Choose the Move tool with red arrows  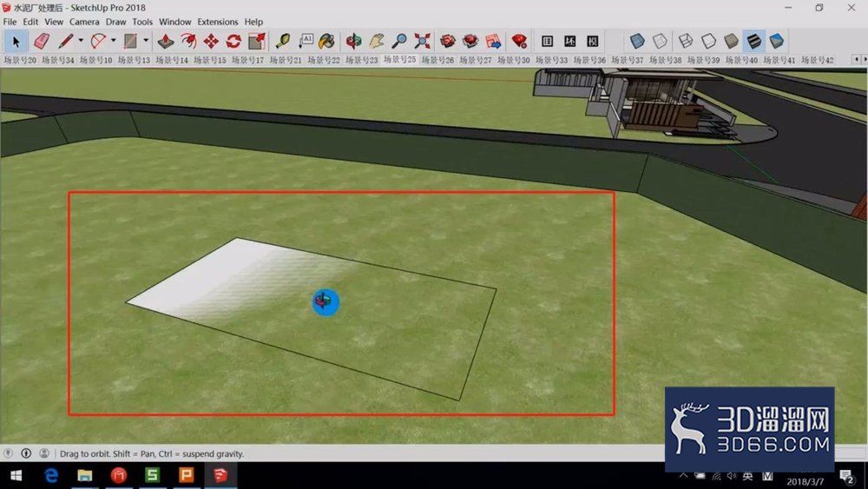tap(211, 41)
